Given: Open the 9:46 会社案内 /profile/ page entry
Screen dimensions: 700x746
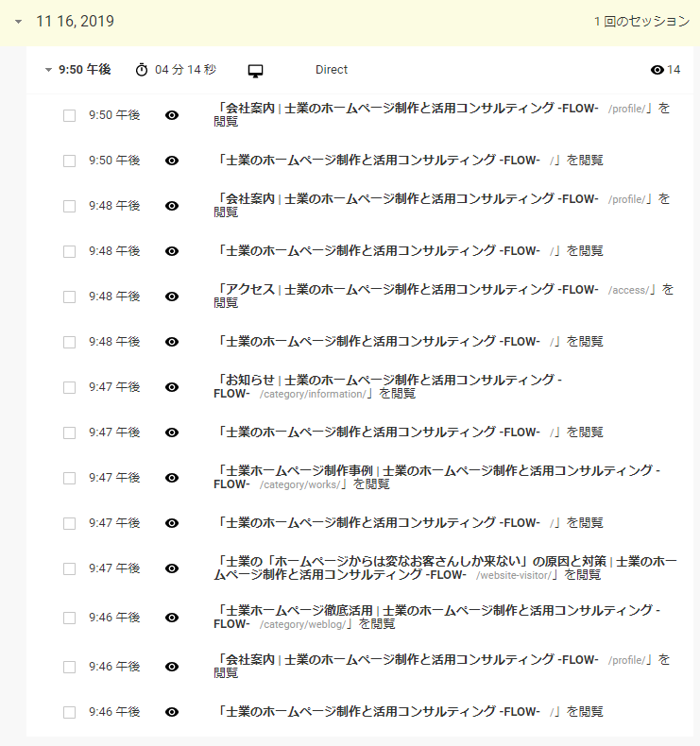Looking at the screenshot, I should (441, 666).
